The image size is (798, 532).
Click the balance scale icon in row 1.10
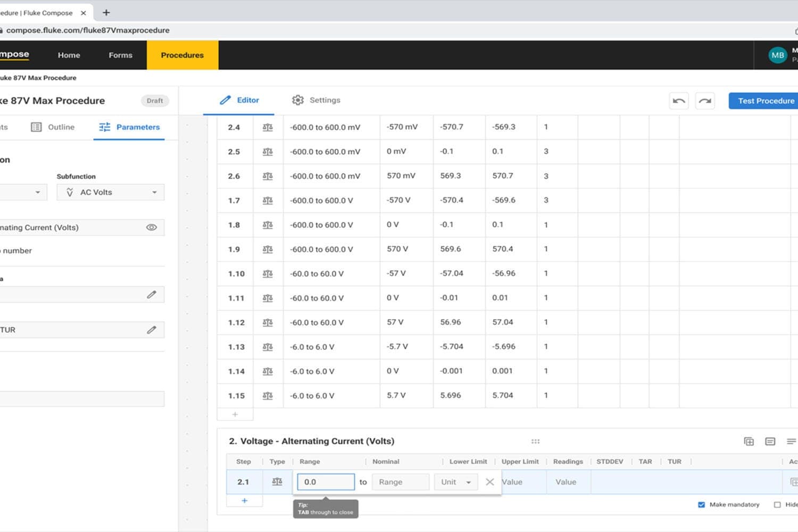[268, 273]
